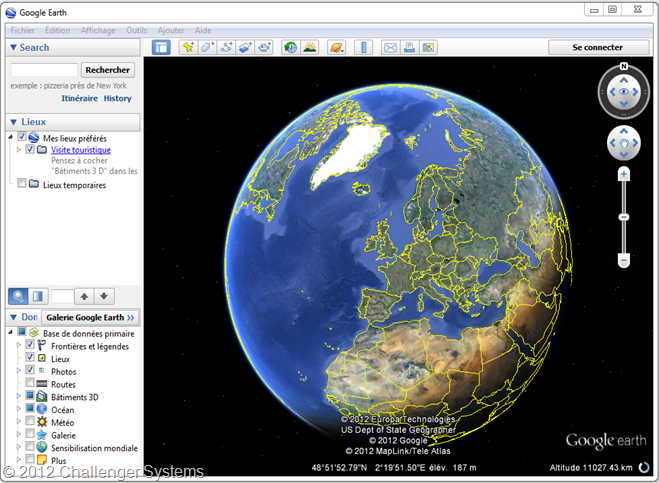The width and height of the screenshot is (659, 483).
Task: Print the current view
Action: click(409, 48)
